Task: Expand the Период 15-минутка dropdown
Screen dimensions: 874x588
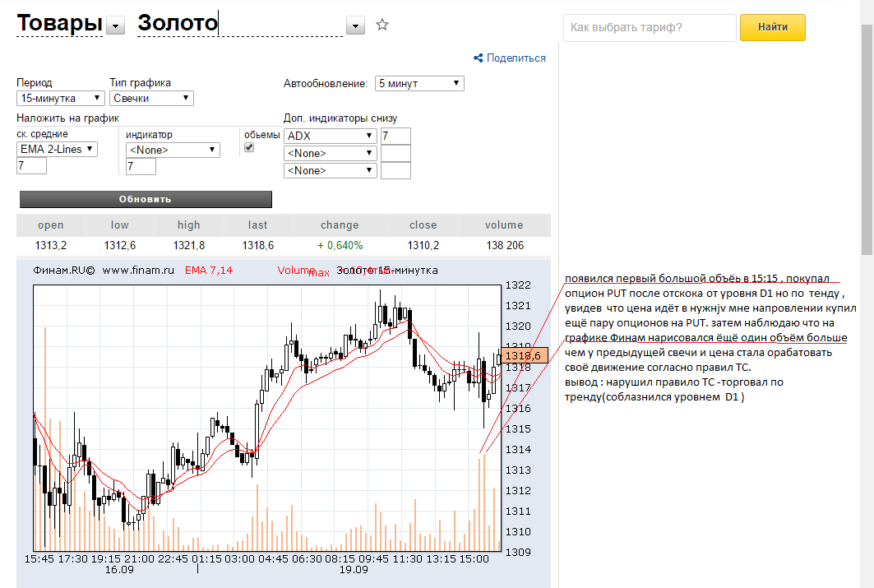Action: [59, 98]
